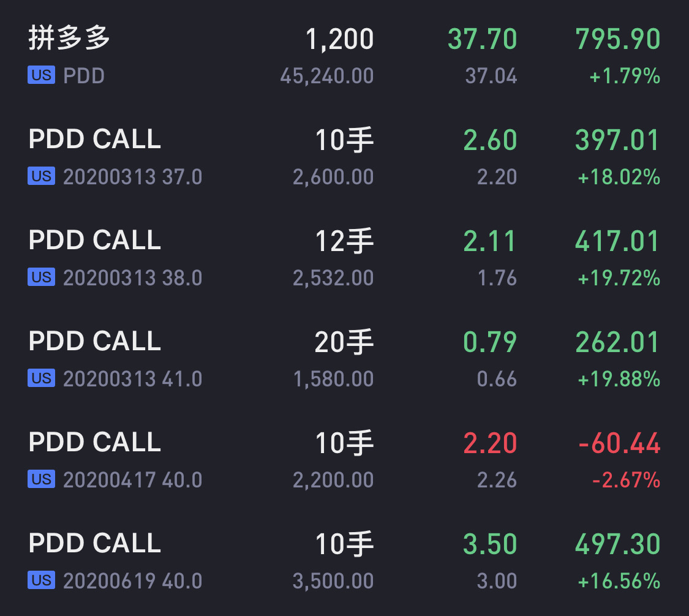Click US badge beside 20200619 40.0
The width and height of the screenshot is (689, 616).
click(41, 580)
